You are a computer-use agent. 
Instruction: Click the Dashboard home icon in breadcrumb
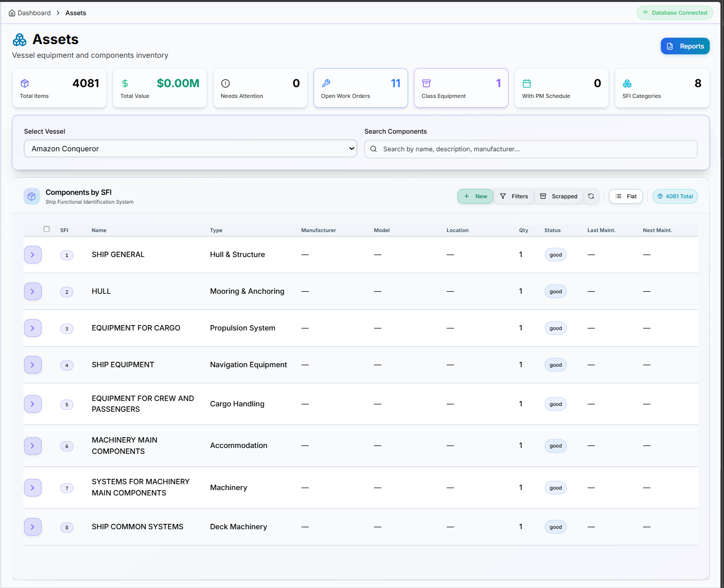(x=12, y=13)
